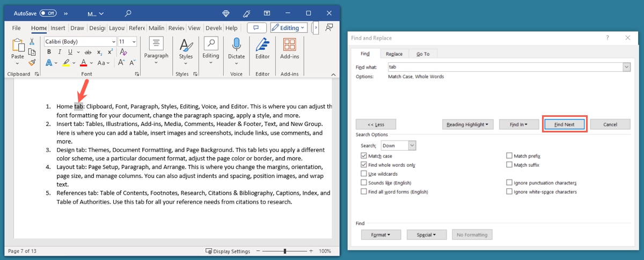Apply Bold formatting
644x260 pixels.
pos(49,52)
